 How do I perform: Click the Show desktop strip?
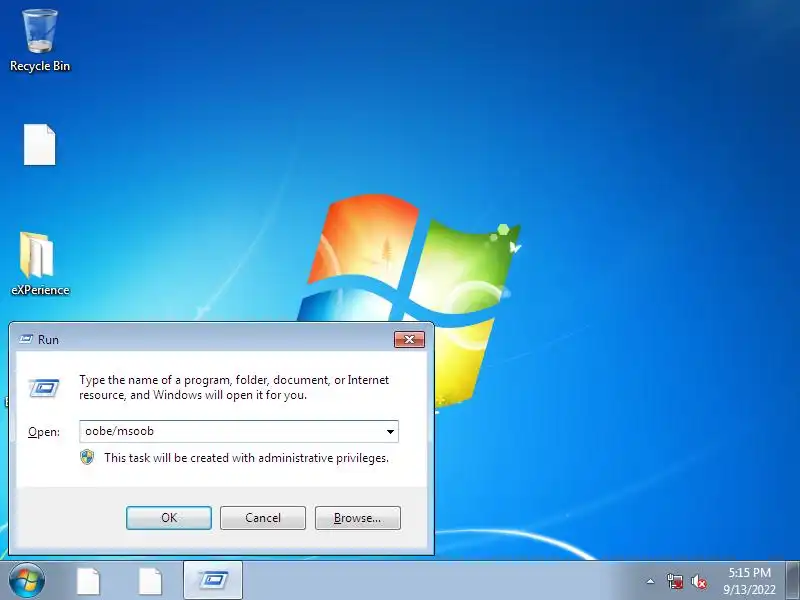tap(793, 581)
